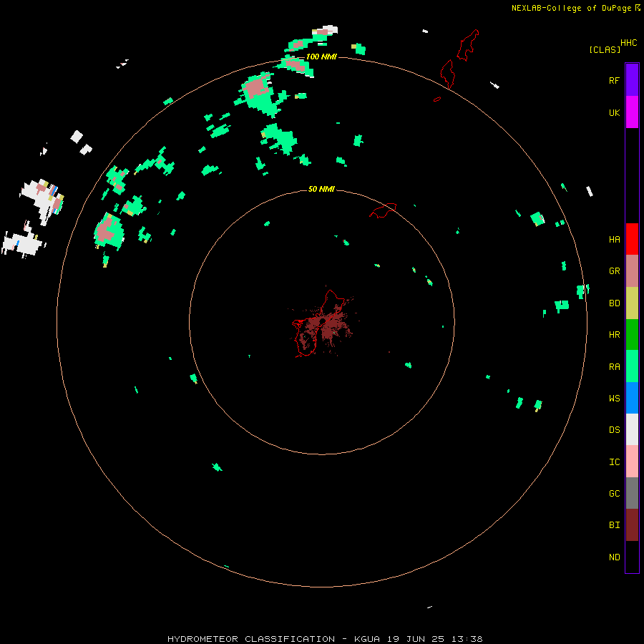
Task: Click the 100 NMI range ring label
Action: tap(321, 57)
